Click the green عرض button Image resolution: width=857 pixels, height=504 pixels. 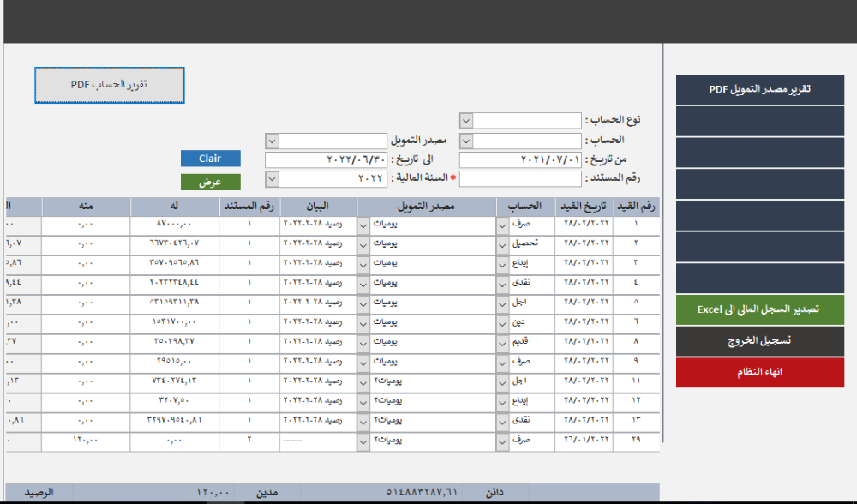click(211, 182)
